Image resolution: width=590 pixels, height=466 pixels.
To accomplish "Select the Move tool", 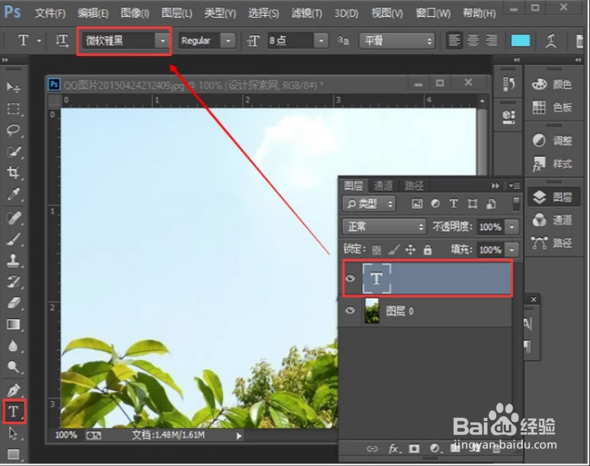I will 13,87.
